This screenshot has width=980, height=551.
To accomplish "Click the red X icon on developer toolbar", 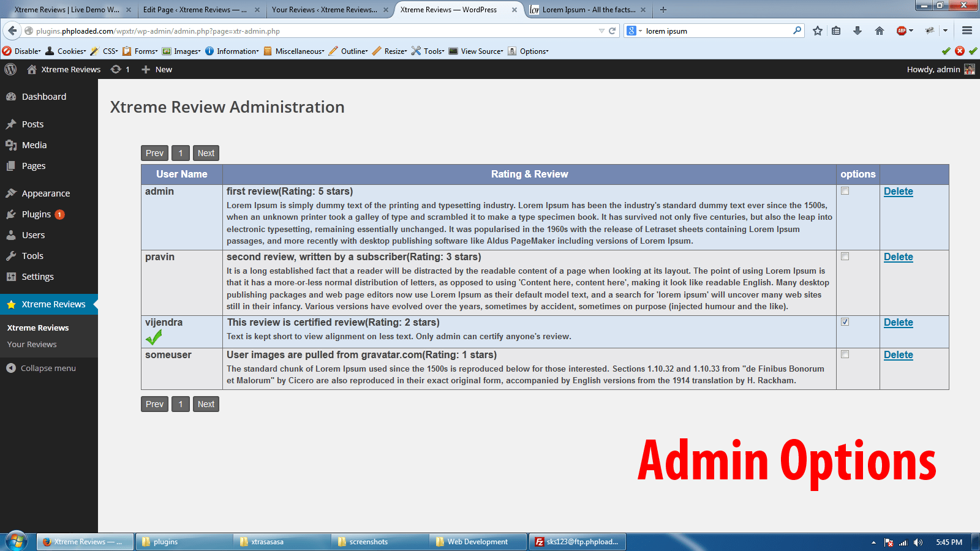I will click(960, 51).
